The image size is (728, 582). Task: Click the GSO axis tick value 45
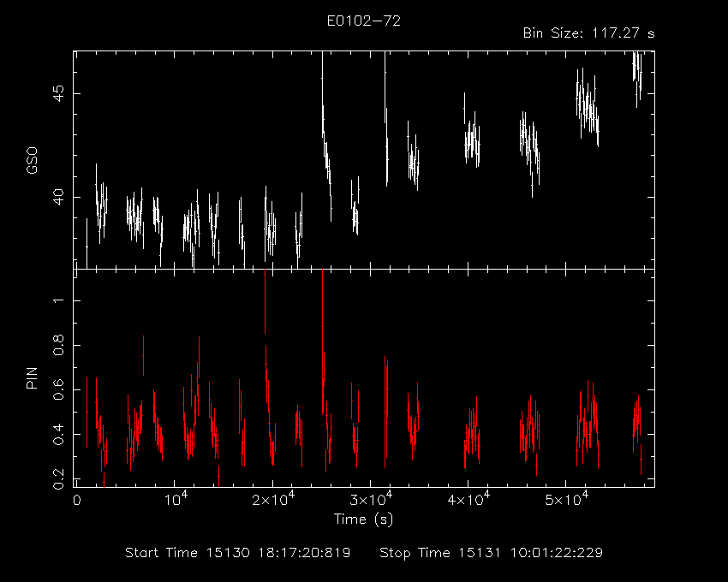pos(58,93)
